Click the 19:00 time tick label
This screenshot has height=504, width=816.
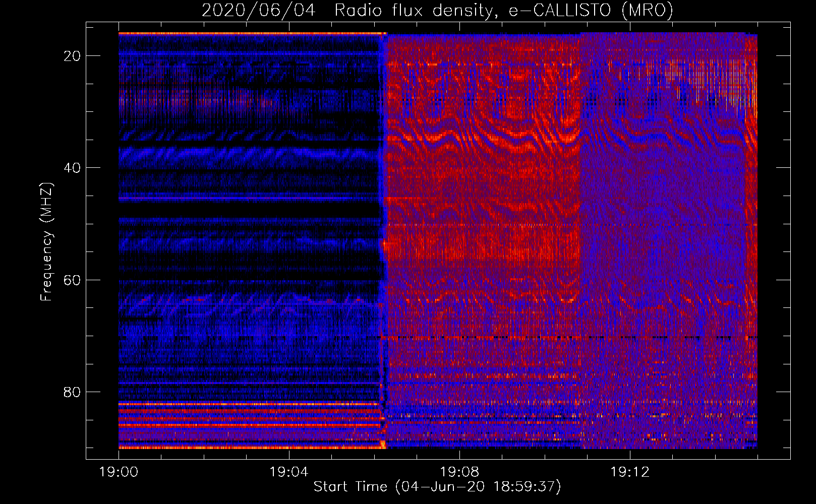(x=119, y=472)
